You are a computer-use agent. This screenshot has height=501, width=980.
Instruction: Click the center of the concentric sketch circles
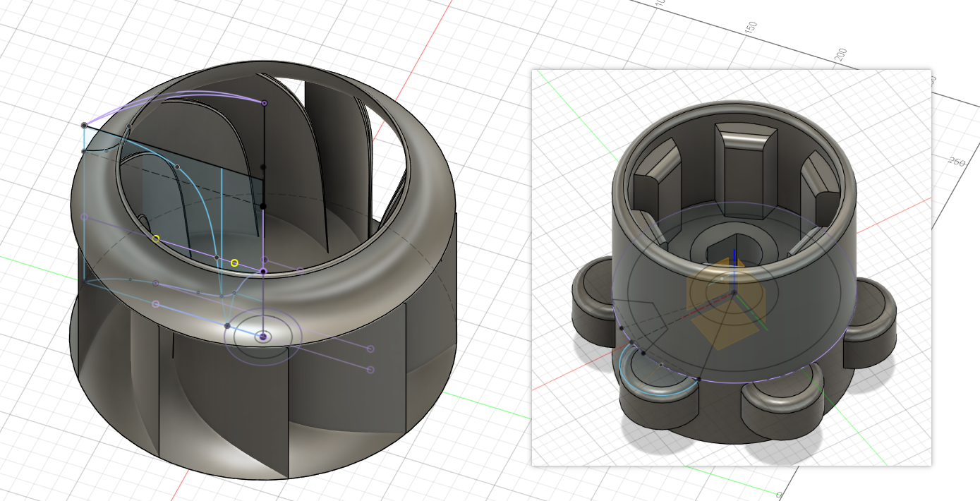[x=263, y=337]
